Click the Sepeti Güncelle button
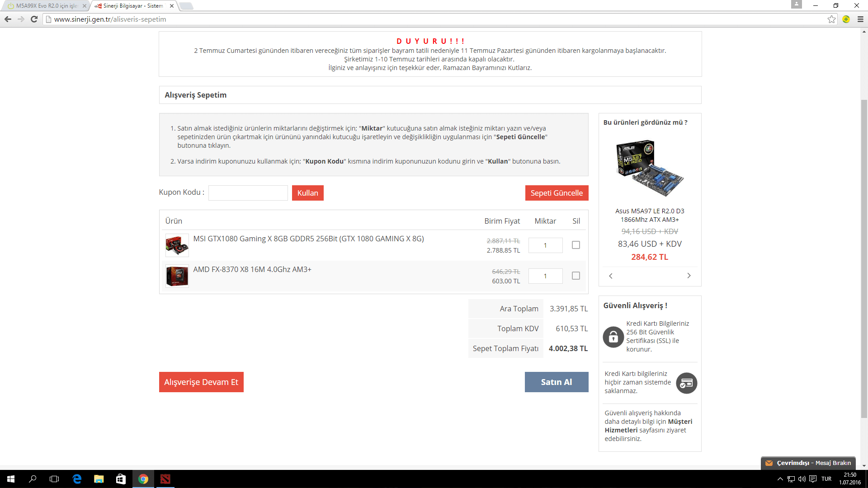Screen dimensions: 868x488 click(x=556, y=193)
